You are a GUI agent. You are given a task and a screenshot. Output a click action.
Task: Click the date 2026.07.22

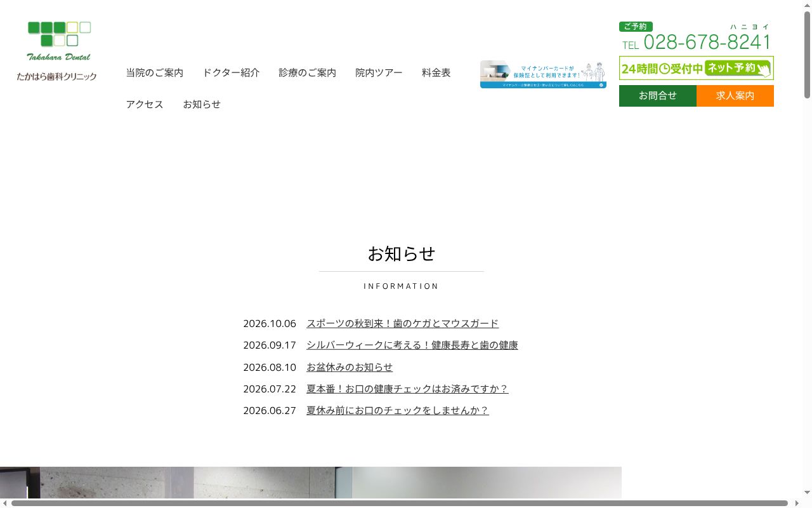click(270, 389)
